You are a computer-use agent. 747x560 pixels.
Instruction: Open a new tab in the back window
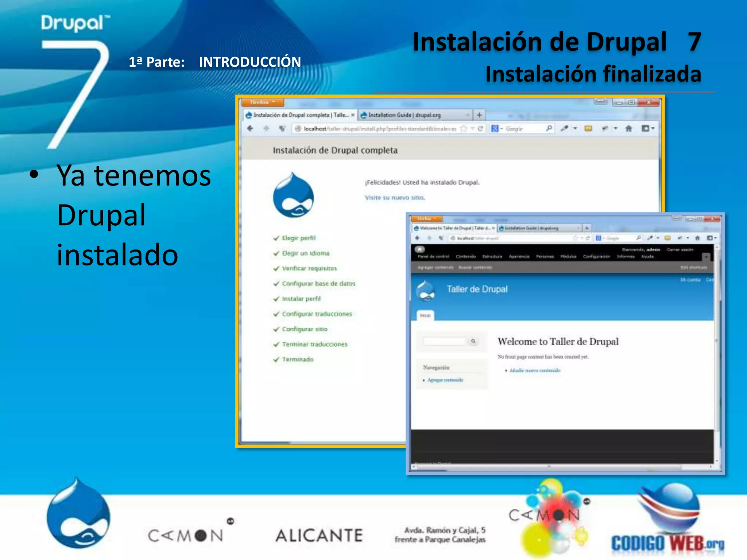[479, 115]
